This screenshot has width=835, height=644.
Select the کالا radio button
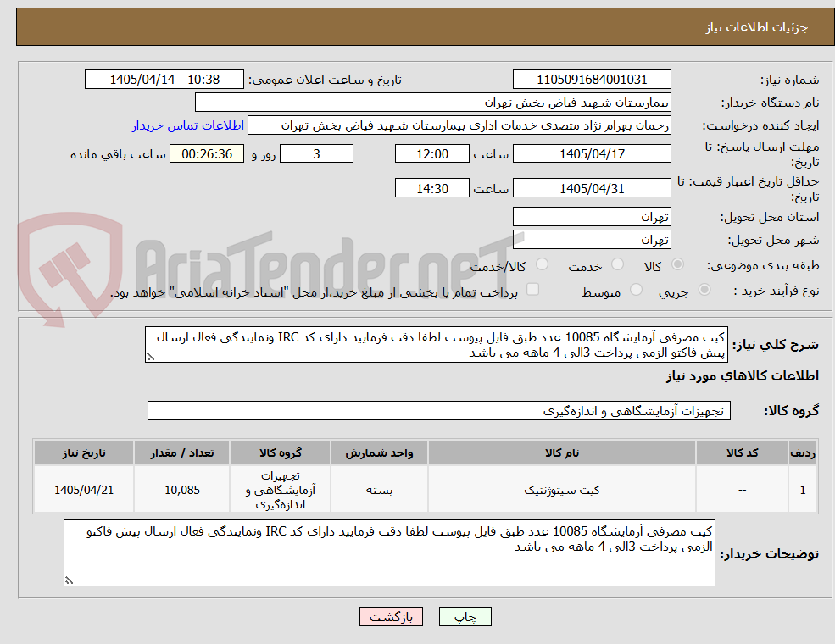(678, 264)
